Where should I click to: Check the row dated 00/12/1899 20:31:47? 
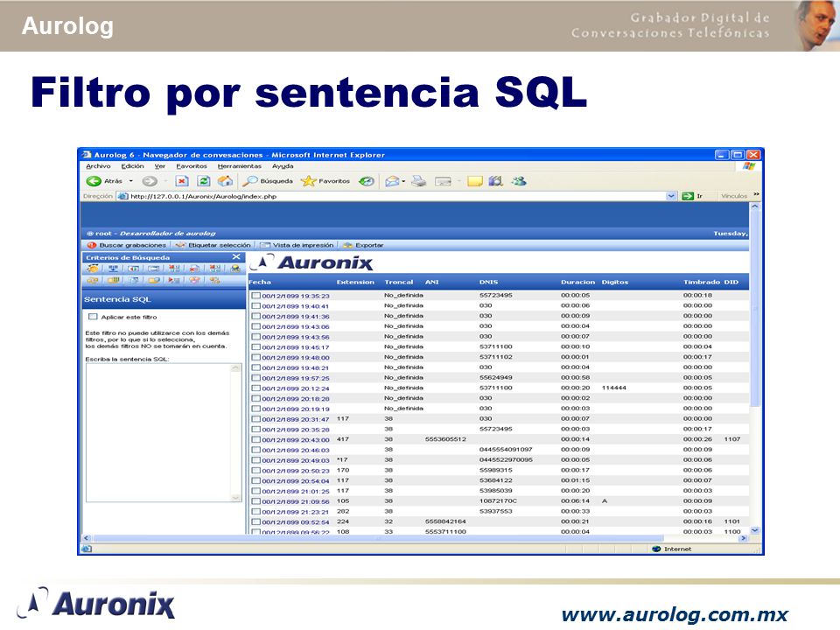pos(256,419)
